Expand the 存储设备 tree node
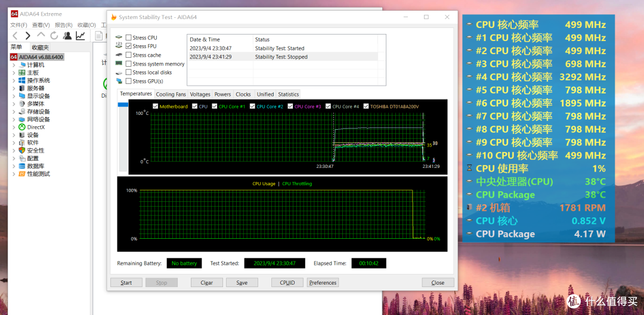Image resolution: width=644 pixels, height=315 pixels. (14, 112)
